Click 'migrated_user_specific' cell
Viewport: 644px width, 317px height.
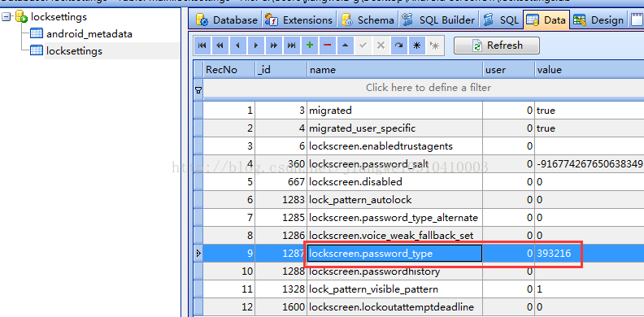[x=394, y=128]
